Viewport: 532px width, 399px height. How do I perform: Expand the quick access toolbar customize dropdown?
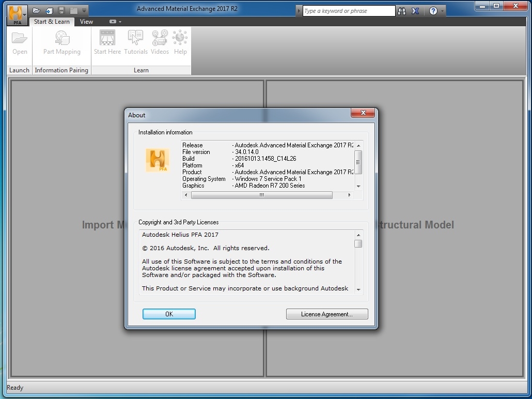(x=84, y=10)
